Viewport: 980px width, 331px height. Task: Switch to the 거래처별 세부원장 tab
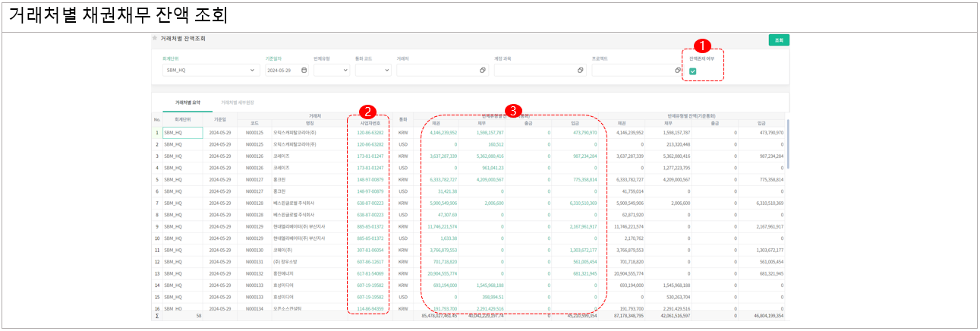point(237,102)
